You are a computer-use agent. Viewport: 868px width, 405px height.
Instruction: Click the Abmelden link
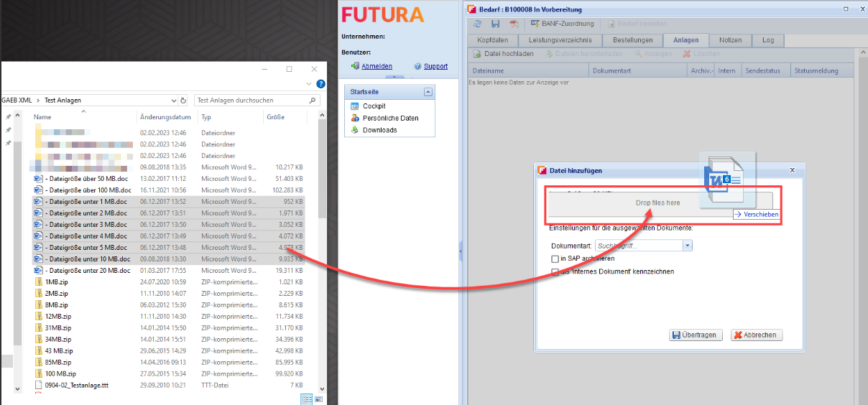(x=377, y=66)
